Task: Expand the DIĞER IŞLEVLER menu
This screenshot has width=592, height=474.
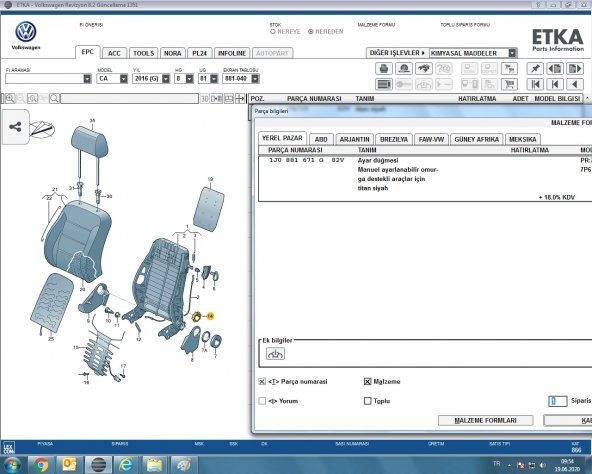Action: [397, 53]
